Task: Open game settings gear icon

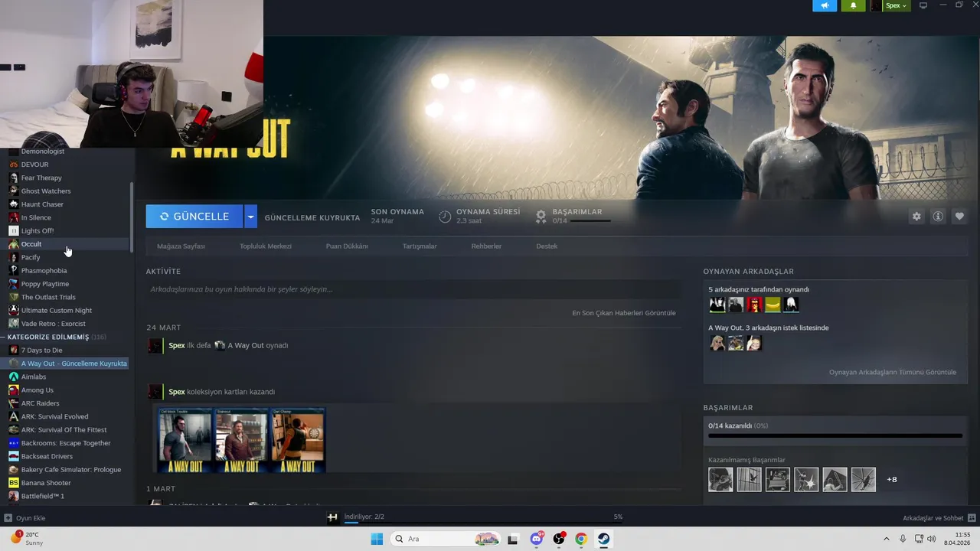Action: (x=916, y=217)
